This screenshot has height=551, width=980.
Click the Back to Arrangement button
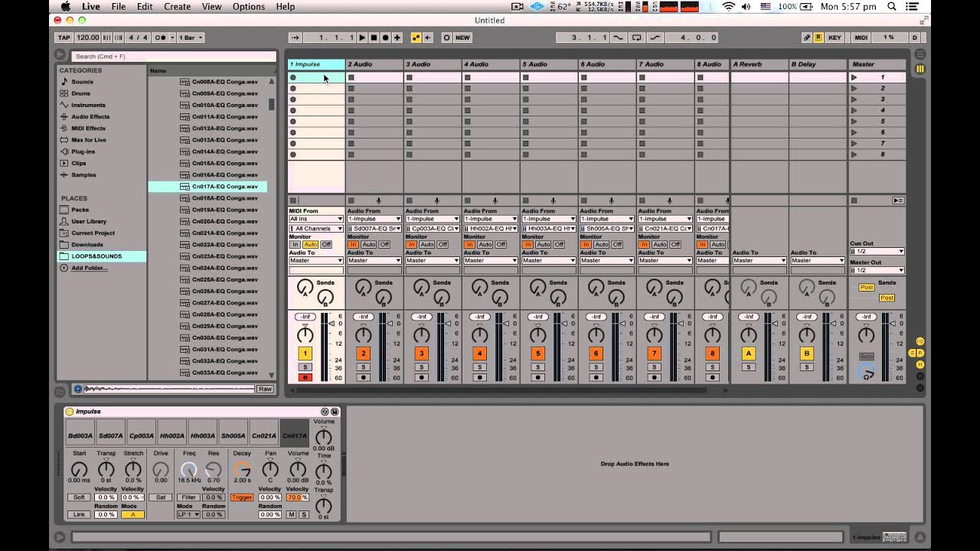click(898, 201)
